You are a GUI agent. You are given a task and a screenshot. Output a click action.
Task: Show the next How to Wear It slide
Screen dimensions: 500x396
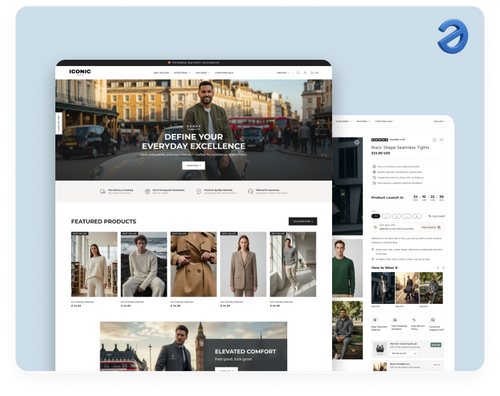[x=443, y=268]
